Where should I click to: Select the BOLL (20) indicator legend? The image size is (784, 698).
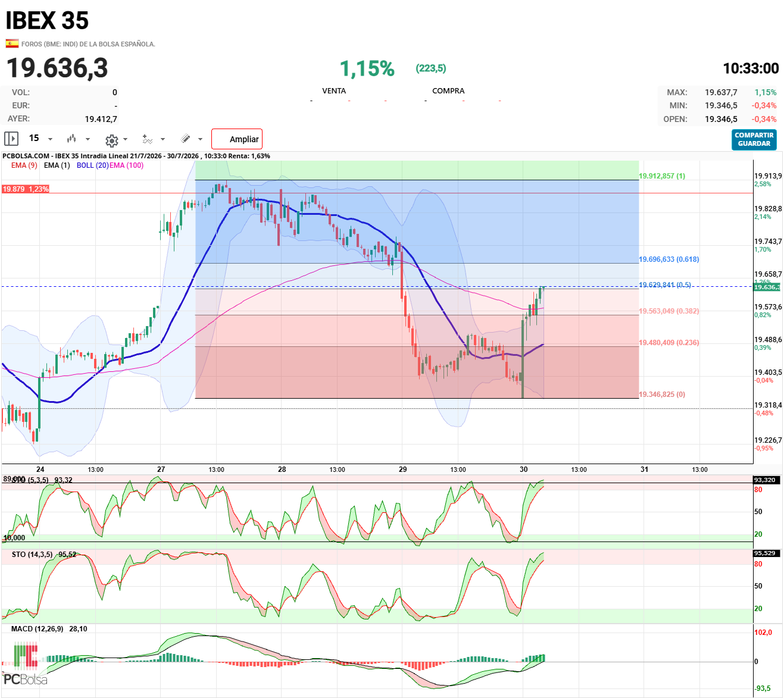tap(93, 165)
